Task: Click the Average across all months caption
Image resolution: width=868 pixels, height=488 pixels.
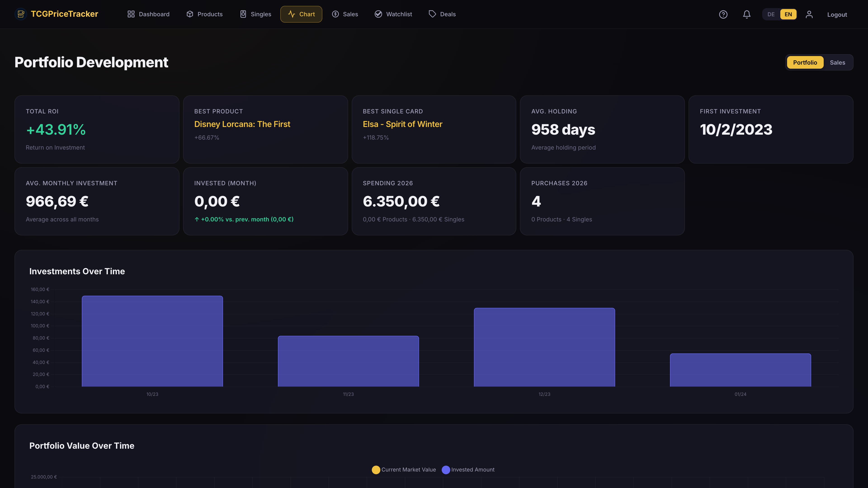Action: point(62,219)
